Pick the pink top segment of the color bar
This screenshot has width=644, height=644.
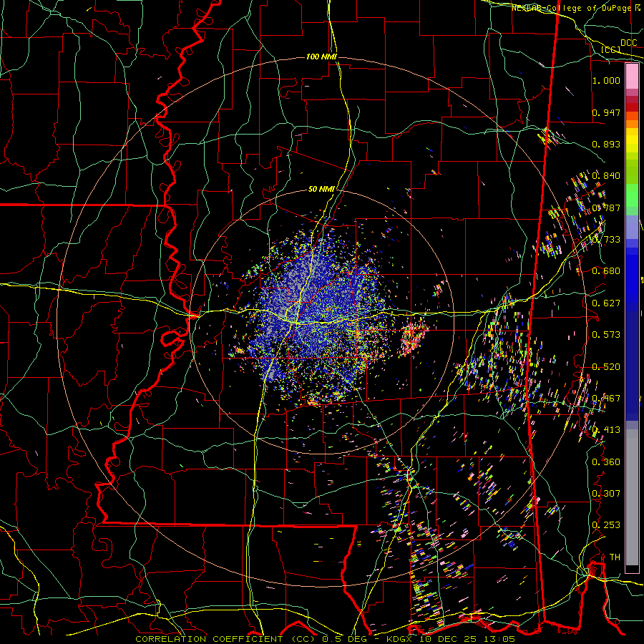coord(632,76)
